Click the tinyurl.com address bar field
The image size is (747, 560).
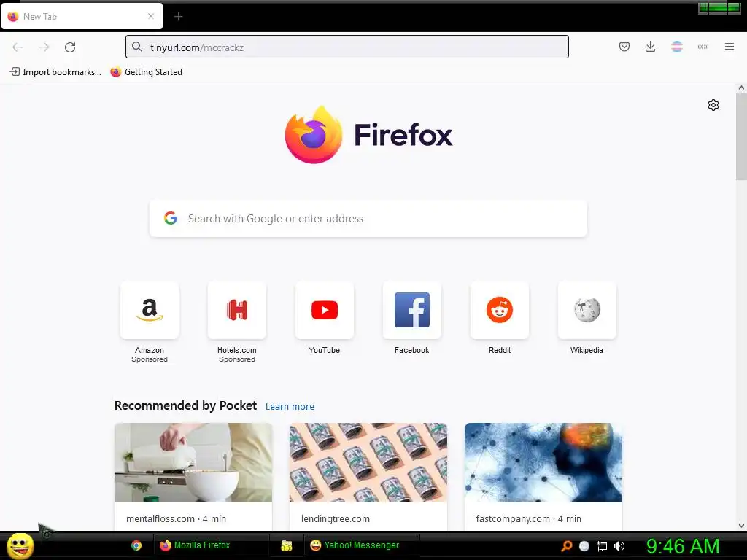pyautogui.click(x=347, y=47)
